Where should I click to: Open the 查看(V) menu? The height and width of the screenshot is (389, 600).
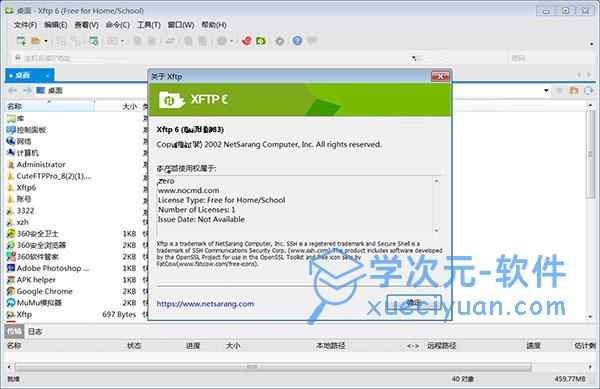pos(86,25)
